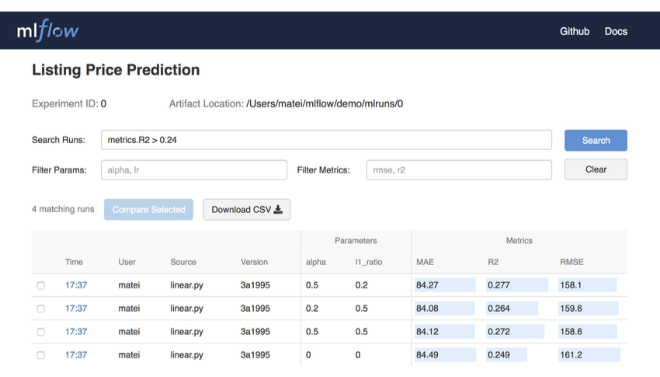Click version 3a1995 in the row with RMSE 161.2

click(x=255, y=355)
